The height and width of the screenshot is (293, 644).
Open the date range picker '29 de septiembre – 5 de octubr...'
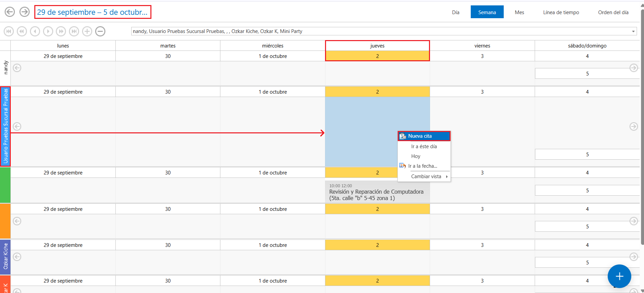coord(93,12)
